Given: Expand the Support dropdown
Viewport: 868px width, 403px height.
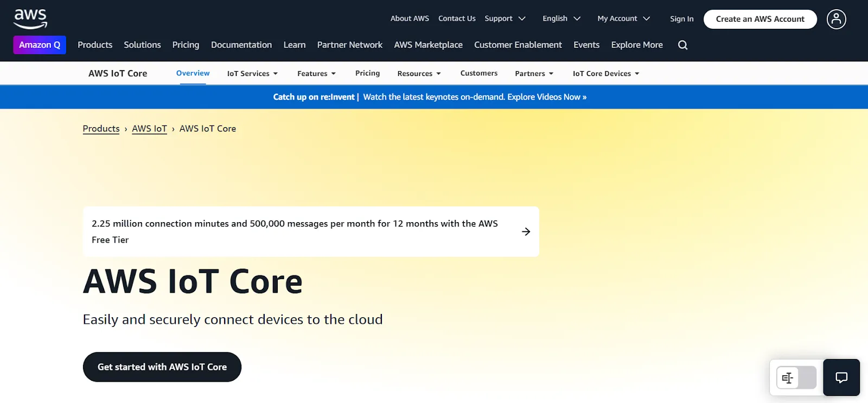Looking at the screenshot, I should [x=505, y=18].
